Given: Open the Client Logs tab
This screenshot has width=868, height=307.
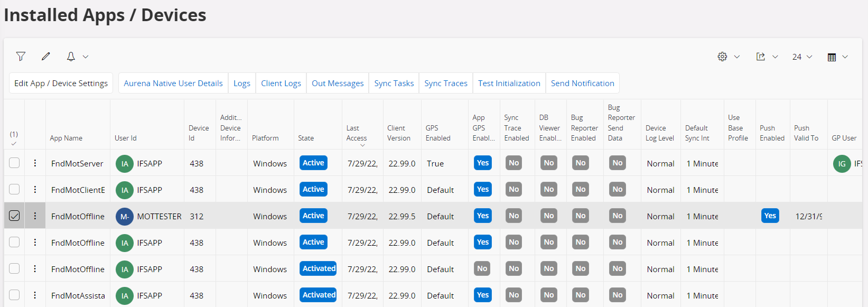Looking at the screenshot, I should coord(281,83).
